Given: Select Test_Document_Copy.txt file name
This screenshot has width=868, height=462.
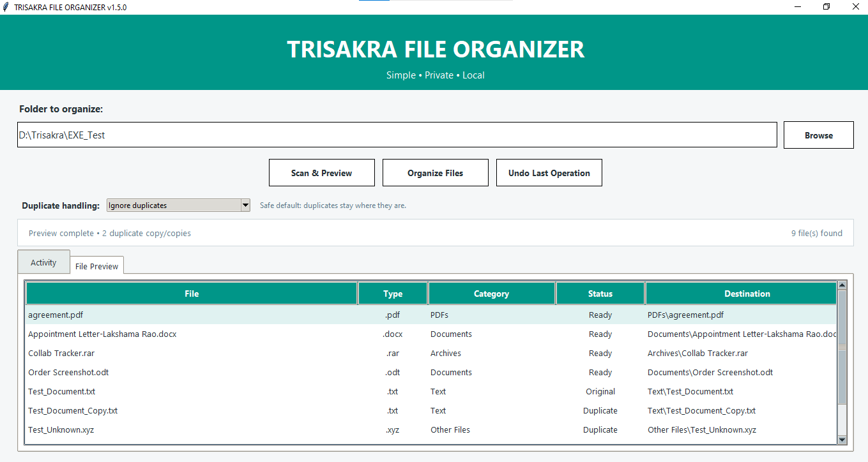Looking at the screenshot, I should [x=73, y=410].
